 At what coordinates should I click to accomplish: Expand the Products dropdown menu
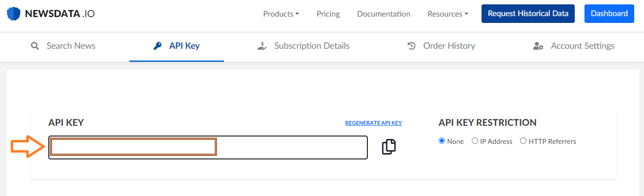pos(281,14)
